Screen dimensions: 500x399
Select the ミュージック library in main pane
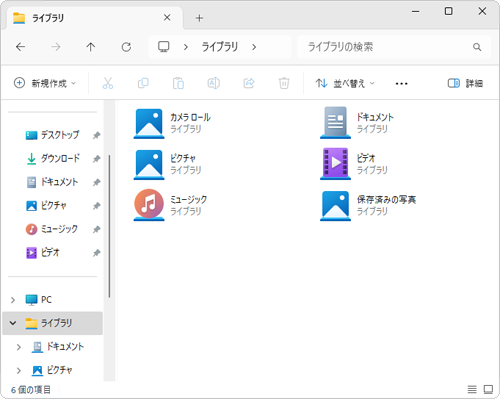point(170,205)
